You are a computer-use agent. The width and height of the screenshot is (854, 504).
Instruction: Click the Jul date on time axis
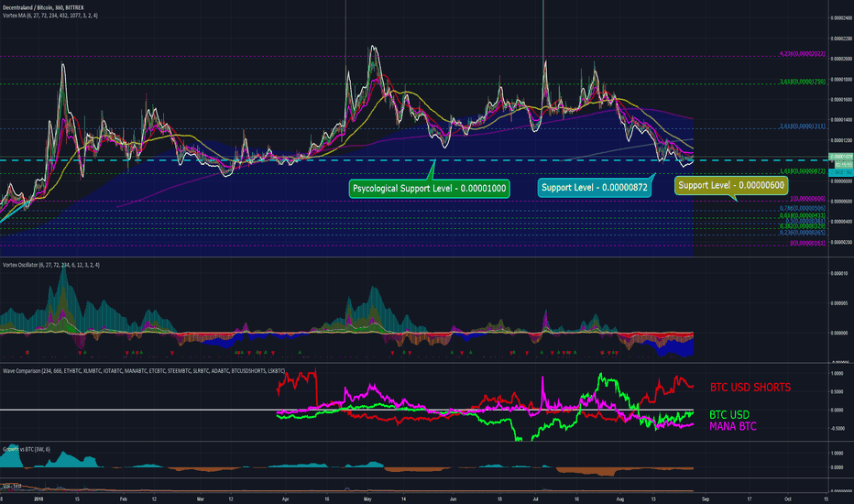pos(535,499)
